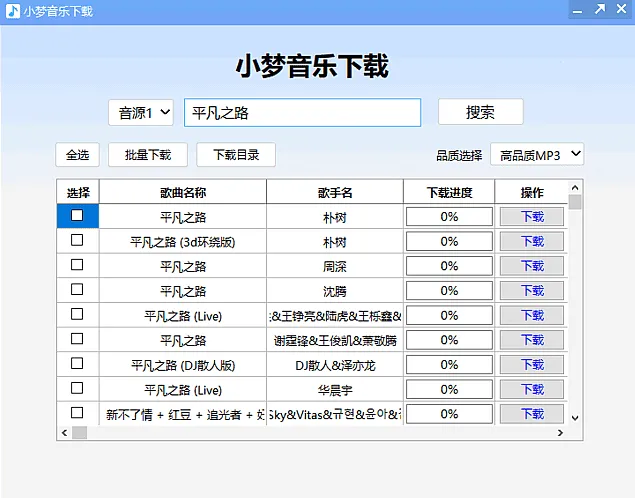The image size is (635, 498).
Task: Click the music note app icon in title bar
Action: coord(13,11)
